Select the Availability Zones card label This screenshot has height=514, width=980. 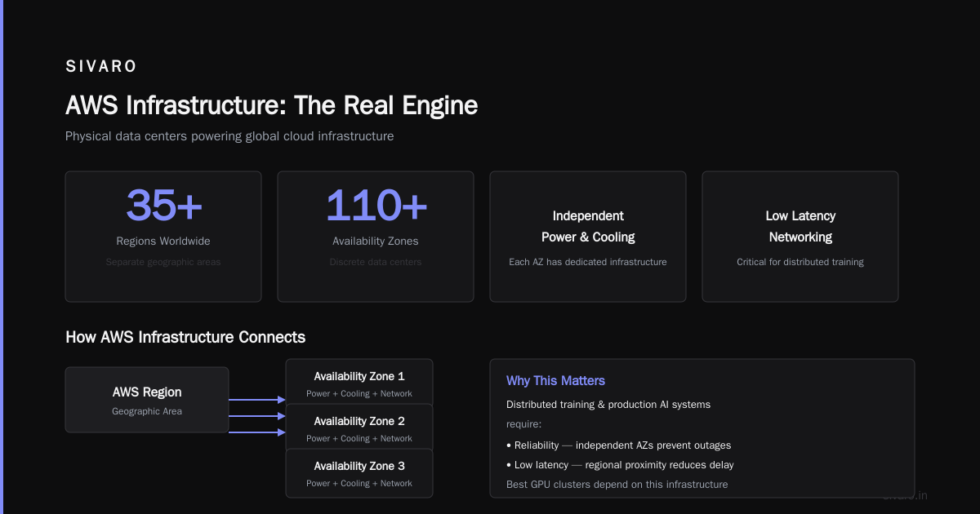point(376,241)
